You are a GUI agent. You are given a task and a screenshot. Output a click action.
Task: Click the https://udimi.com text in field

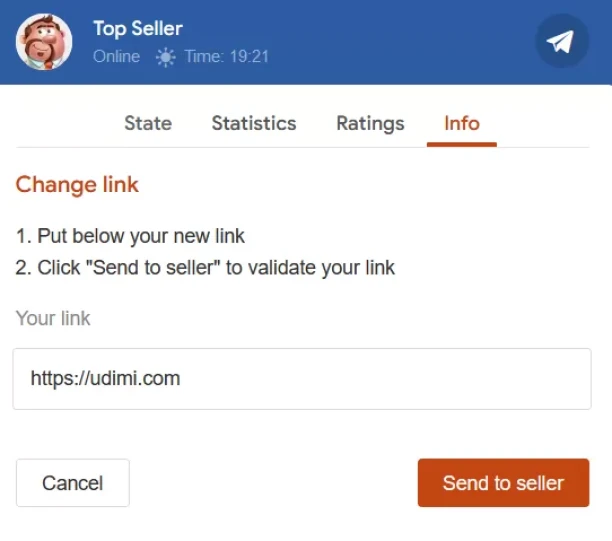105,379
